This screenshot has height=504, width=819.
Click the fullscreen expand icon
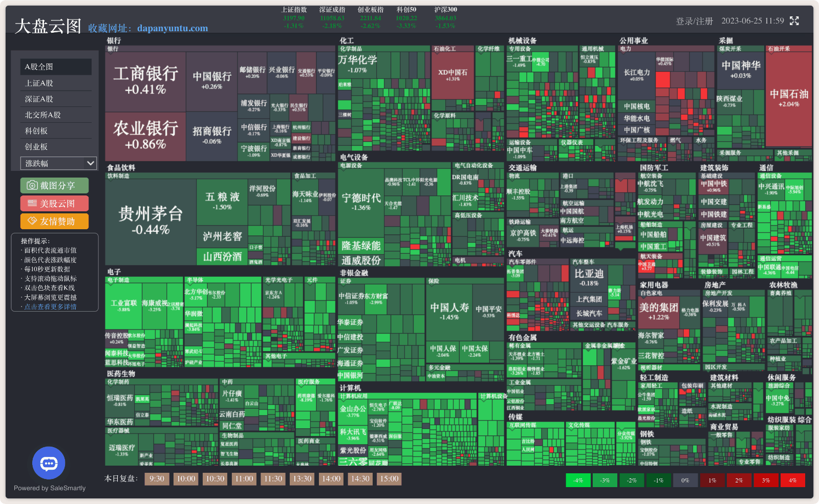[x=794, y=21]
